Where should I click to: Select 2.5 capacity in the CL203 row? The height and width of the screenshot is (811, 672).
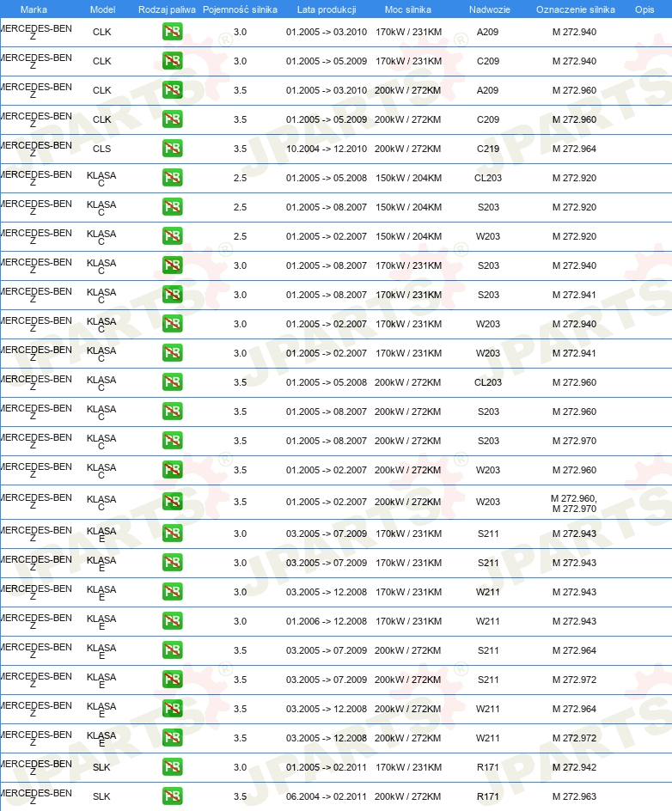[240, 178]
